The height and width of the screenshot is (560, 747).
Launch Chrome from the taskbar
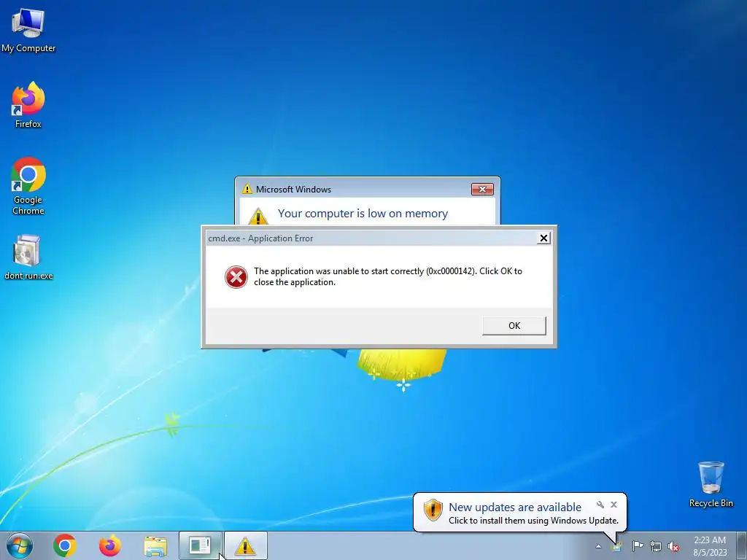coord(65,545)
